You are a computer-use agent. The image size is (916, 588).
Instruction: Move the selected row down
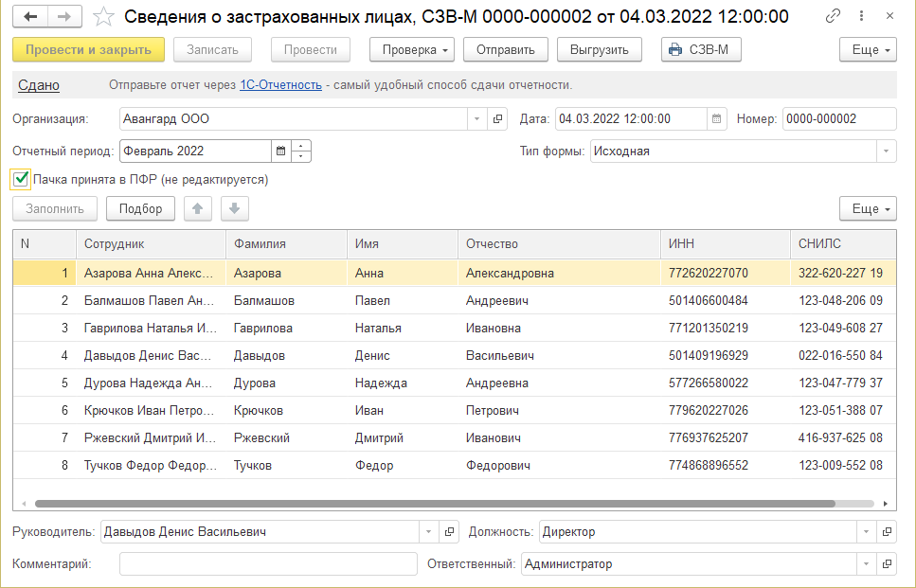coord(235,208)
